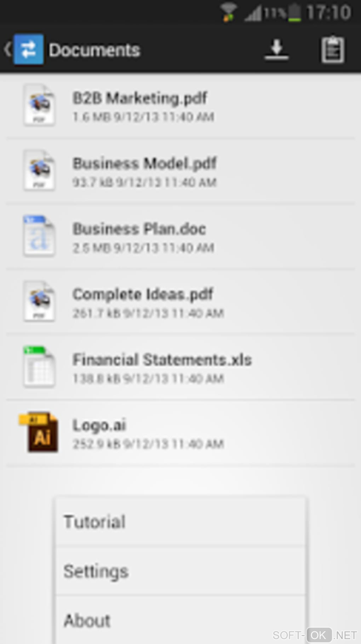
Task: Open Logo.ai file entry
Action: coord(180,433)
